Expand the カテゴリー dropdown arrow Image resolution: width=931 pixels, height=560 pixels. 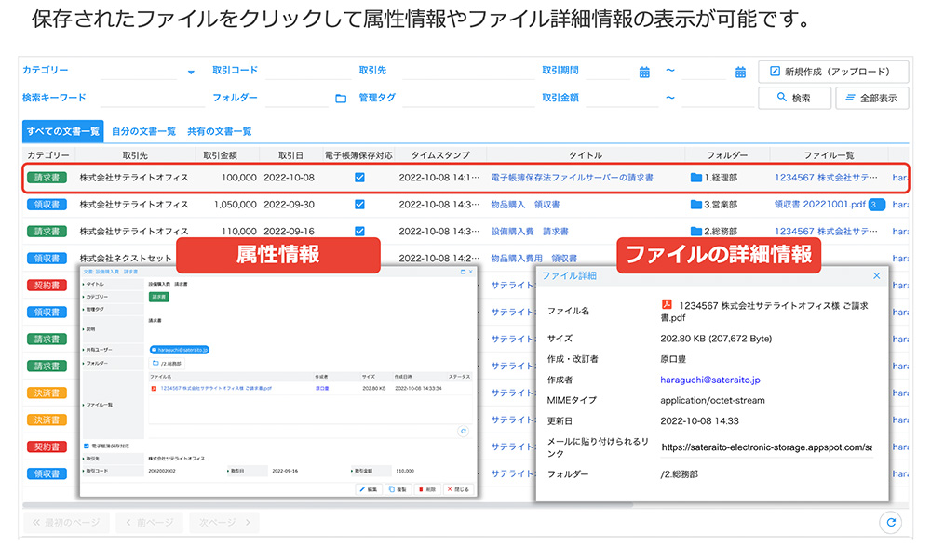coord(191,72)
